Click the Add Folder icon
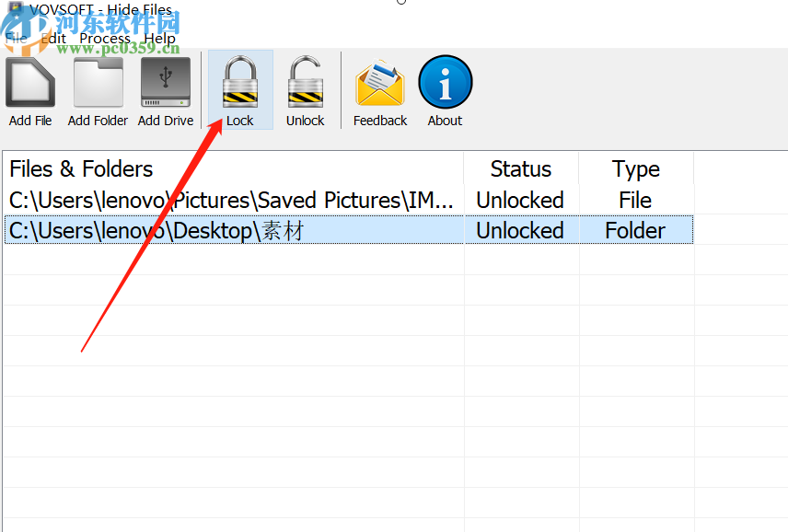Image resolution: width=788 pixels, height=532 pixels. coord(98,83)
